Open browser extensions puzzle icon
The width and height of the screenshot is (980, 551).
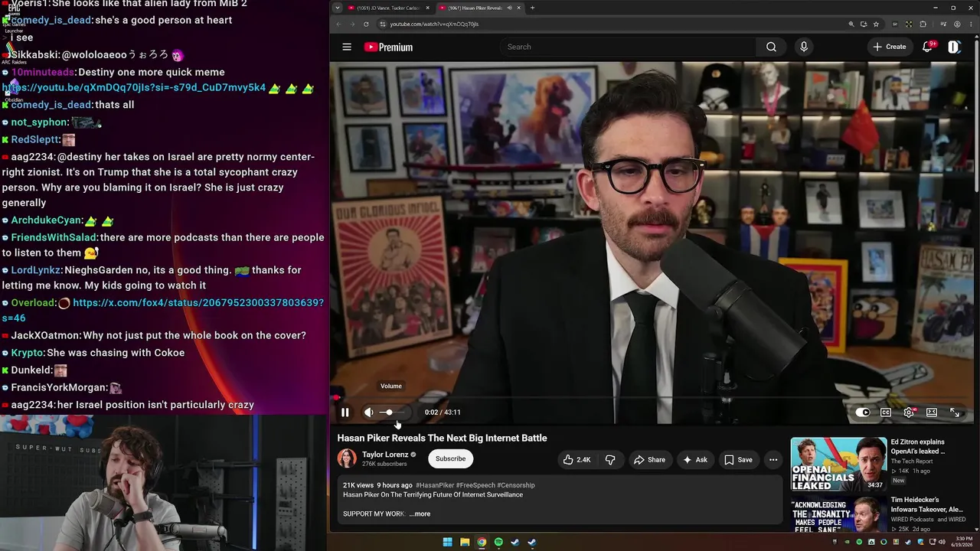pyautogui.click(x=923, y=24)
